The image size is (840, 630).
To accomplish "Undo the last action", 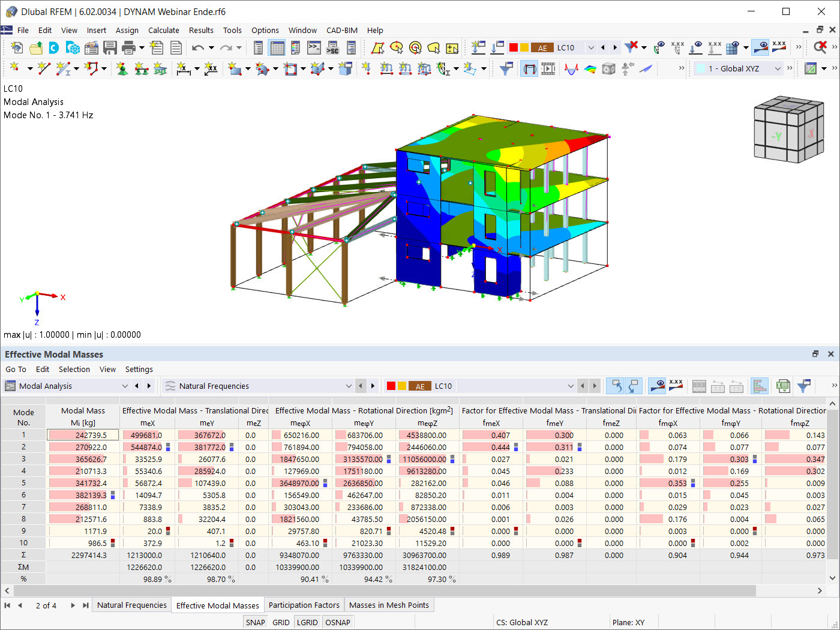I will click(198, 48).
